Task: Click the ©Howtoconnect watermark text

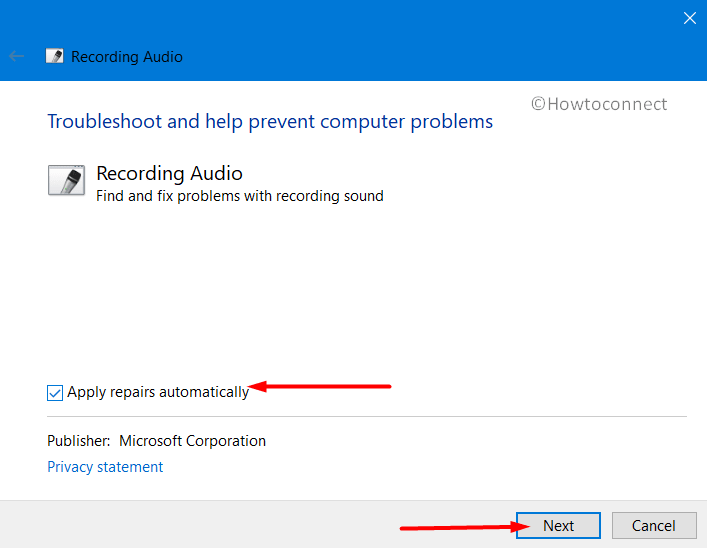Action: point(599,104)
